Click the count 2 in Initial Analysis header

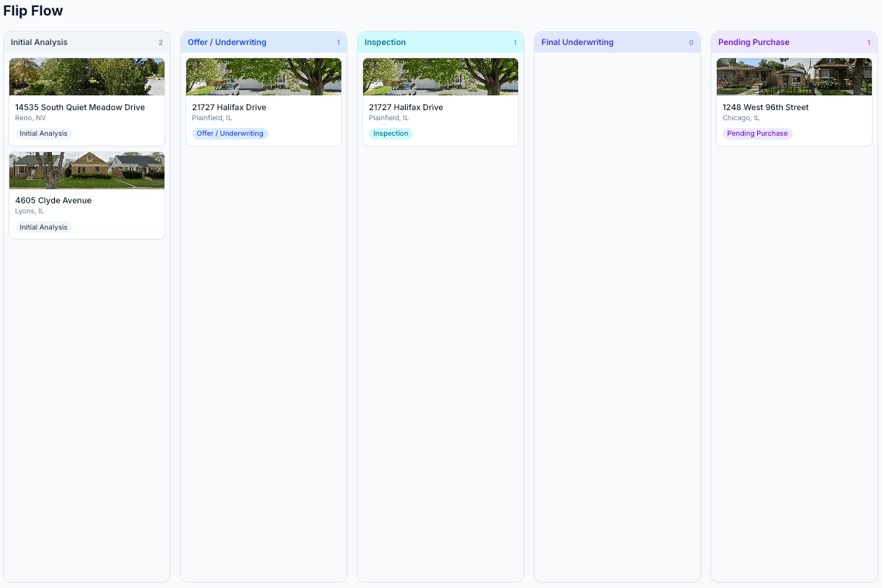point(161,43)
